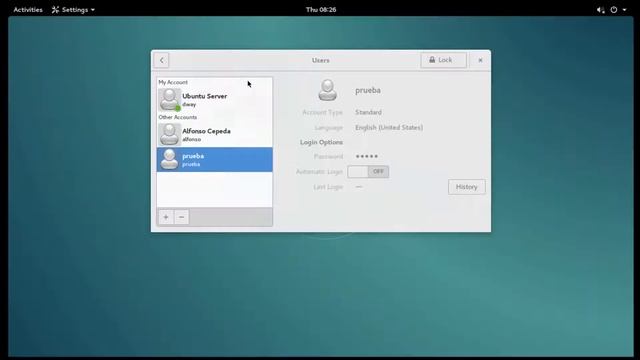
Task: Click the volume icon in top bar
Action: click(600, 10)
